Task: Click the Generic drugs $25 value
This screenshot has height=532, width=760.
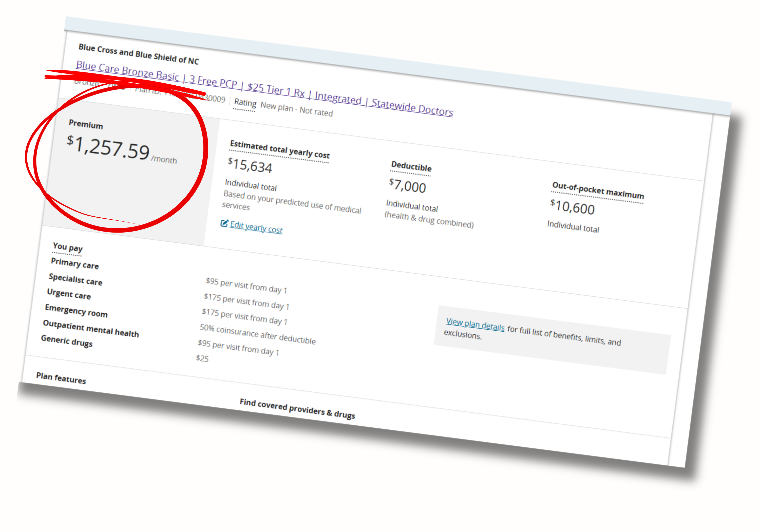Action: click(202, 358)
